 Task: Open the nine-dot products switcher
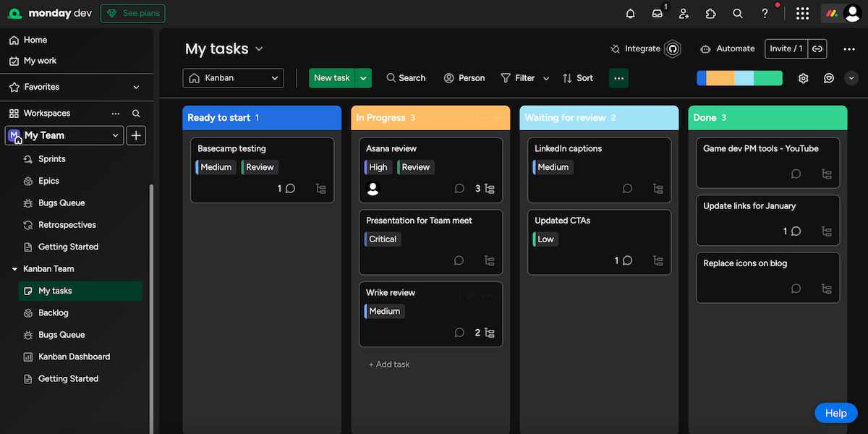[802, 13]
